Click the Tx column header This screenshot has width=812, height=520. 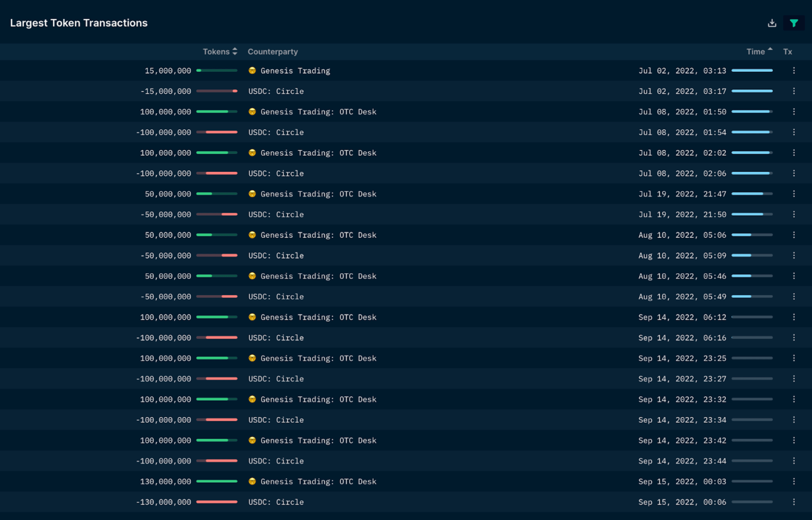click(x=787, y=52)
